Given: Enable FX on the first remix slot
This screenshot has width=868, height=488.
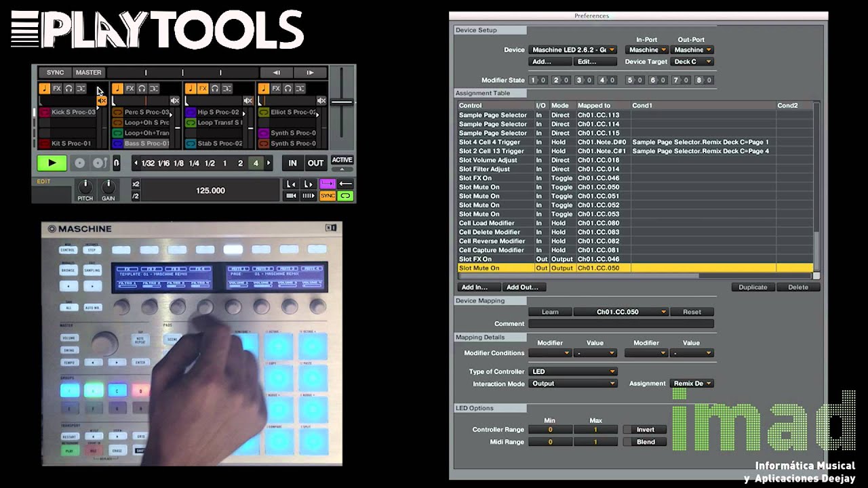Looking at the screenshot, I should pyautogui.click(x=57, y=88).
